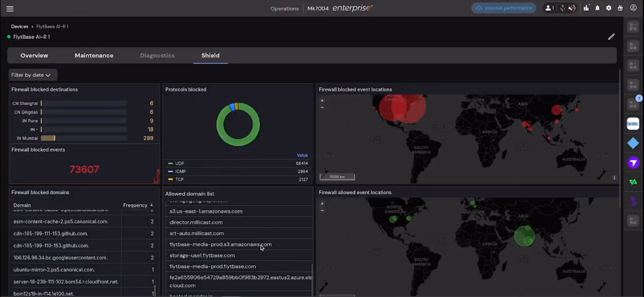Click the blocked events count 73607
644x297 pixels.
coord(84,169)
